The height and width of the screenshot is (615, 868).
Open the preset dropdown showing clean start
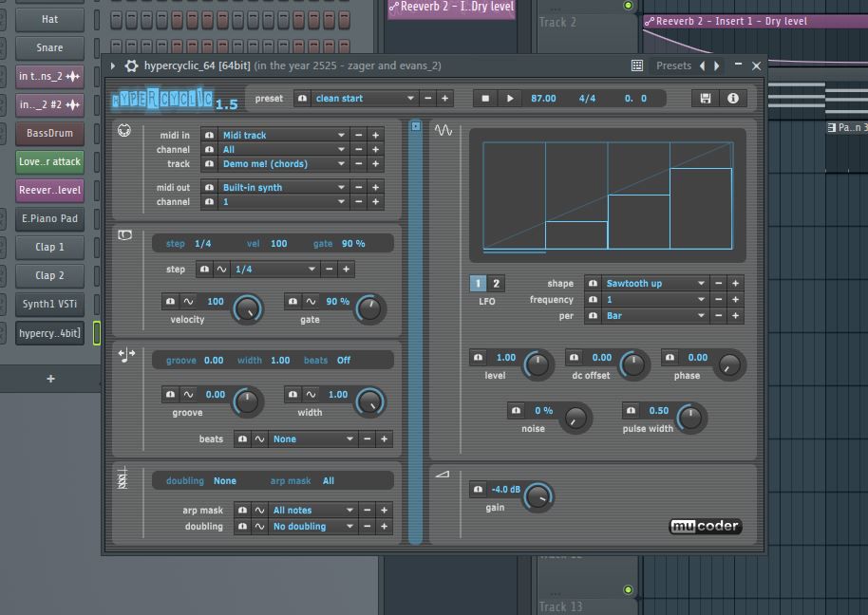[364, 99]
